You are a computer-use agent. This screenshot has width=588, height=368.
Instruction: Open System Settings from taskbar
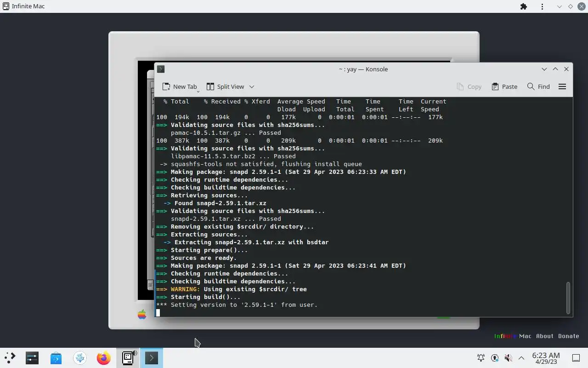tap(32, 357)
